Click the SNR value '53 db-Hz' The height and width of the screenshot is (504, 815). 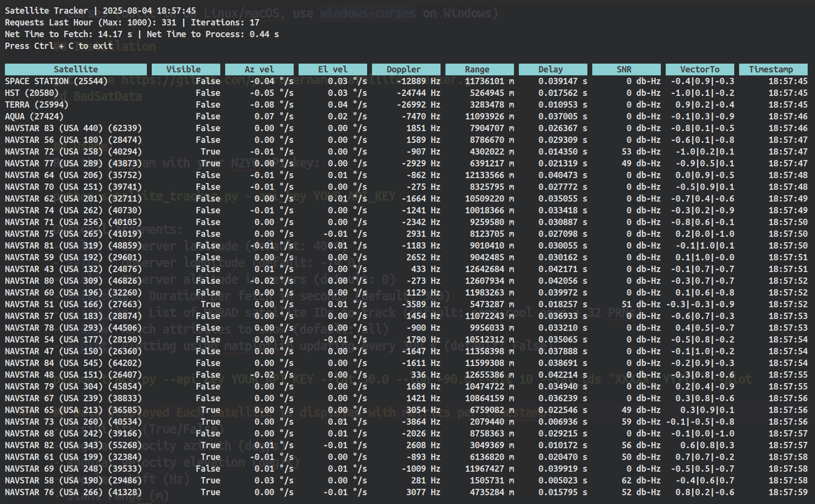641,152
